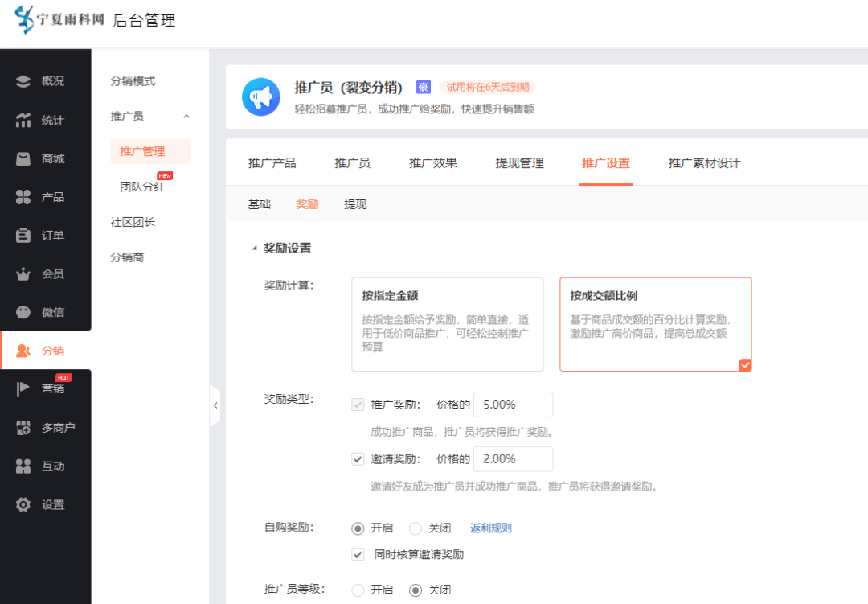
Task: Open the 设置 settings gear icon
Action: [23, 505]
